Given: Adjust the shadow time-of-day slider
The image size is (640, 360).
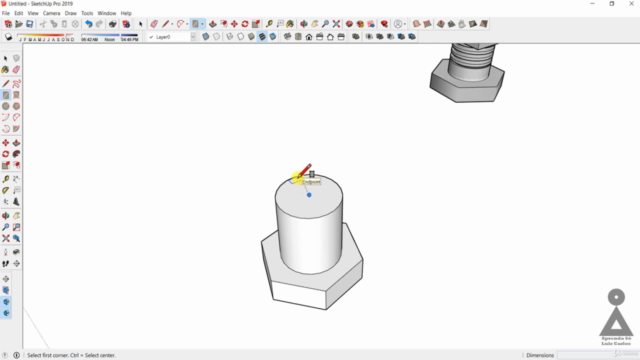Looking at the screenshot, I should pos(109,37).
